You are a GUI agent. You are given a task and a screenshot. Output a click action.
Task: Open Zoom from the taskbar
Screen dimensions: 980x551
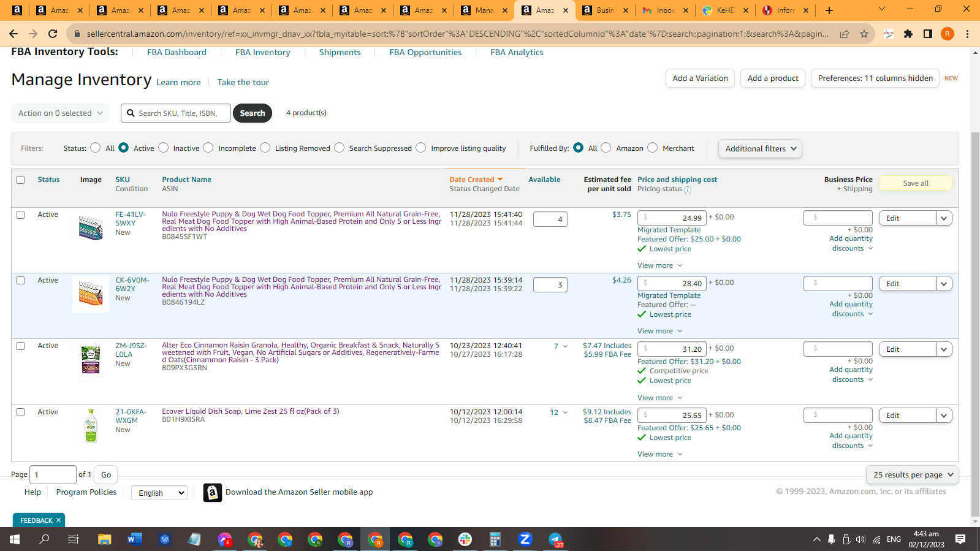[x=525, y=539]
